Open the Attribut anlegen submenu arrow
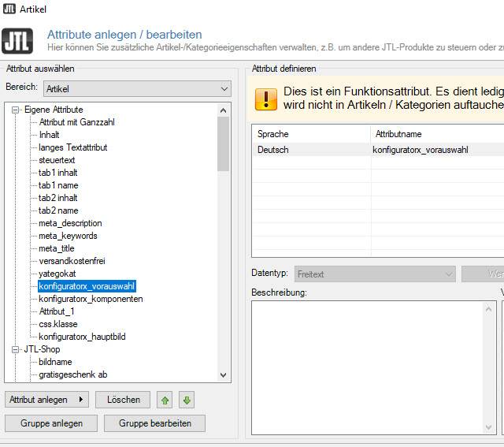Image resolution: width=504 pixels, height=447 pixels. click(x=80, y=400)
